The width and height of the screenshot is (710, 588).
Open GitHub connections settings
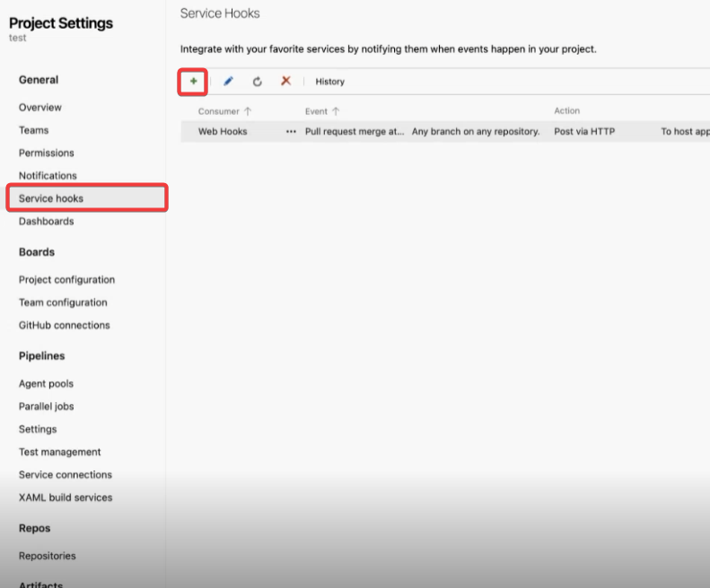pyautogui.click(x=64, y=326)
